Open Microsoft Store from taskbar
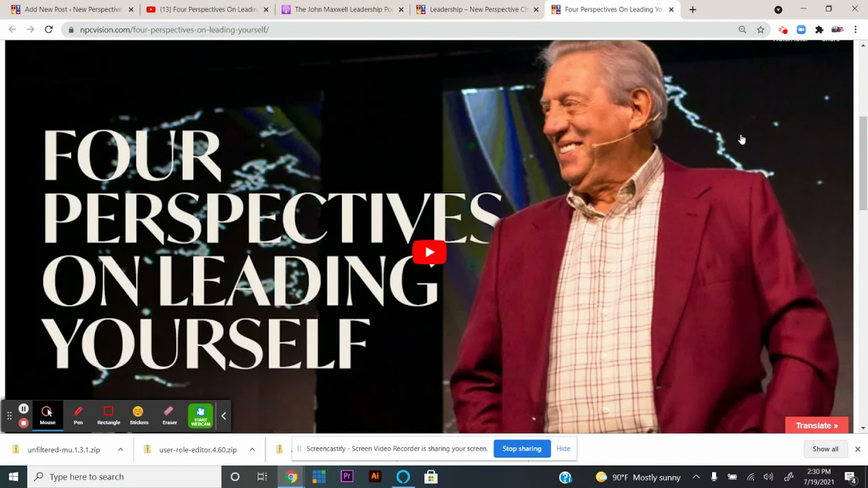 pos(431,476)
